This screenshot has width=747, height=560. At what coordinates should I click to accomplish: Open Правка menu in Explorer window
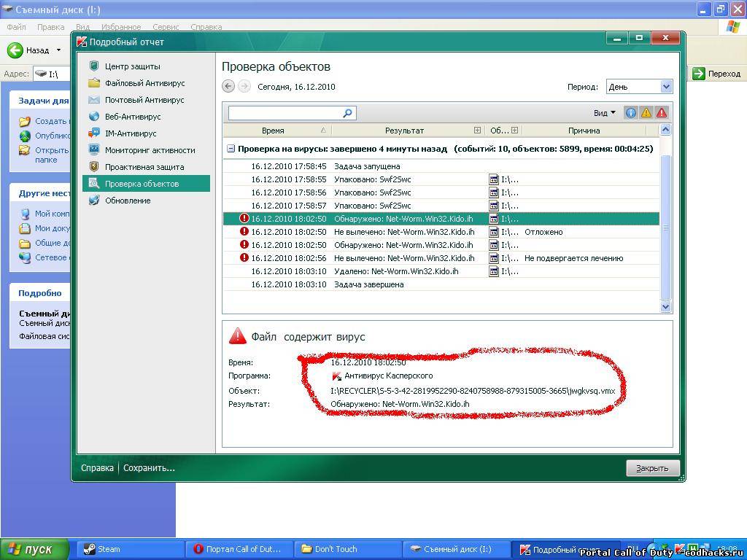[50, 27]
